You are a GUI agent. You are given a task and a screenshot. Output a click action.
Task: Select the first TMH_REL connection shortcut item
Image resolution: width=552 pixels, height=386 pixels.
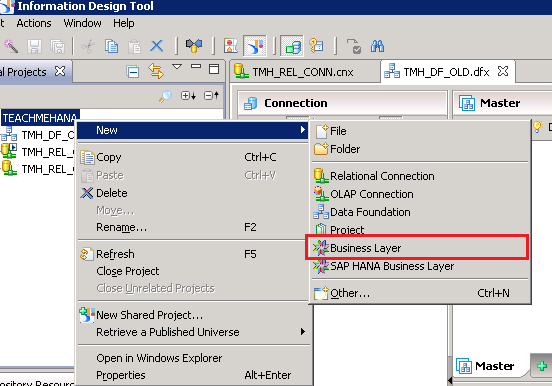point(38,152)
